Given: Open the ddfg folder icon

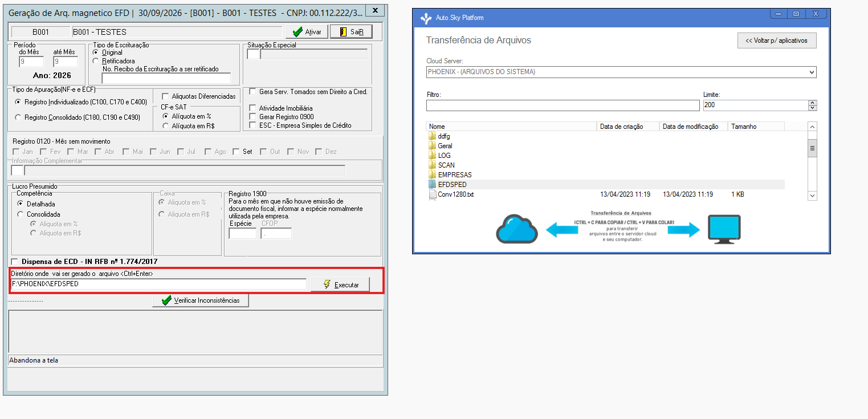Looking at the screenshot, I should pos(432,136).
